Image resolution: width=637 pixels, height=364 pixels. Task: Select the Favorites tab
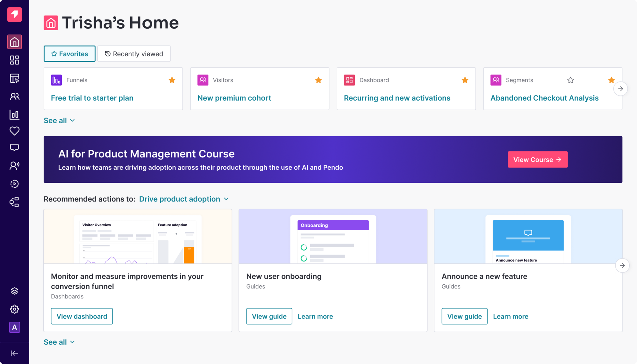point(69,54)
